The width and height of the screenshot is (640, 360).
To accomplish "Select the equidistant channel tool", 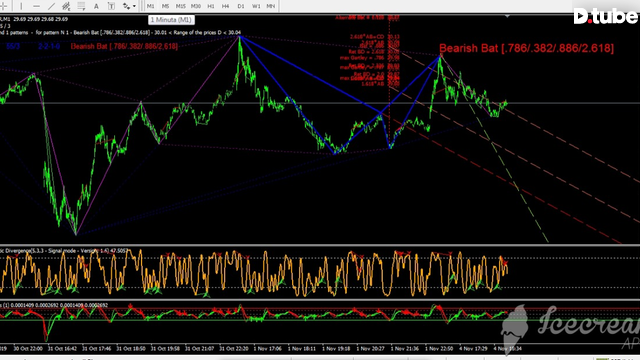I will pyautogui.click(x=66, y=6).
